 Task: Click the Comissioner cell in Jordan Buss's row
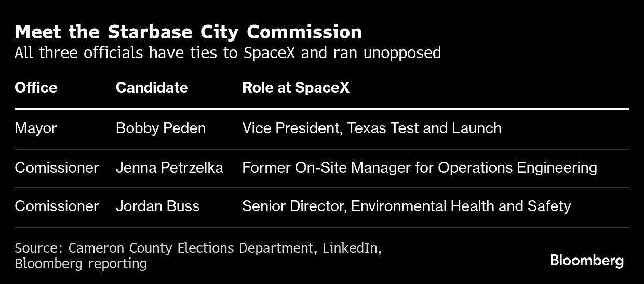click(57, 206)
